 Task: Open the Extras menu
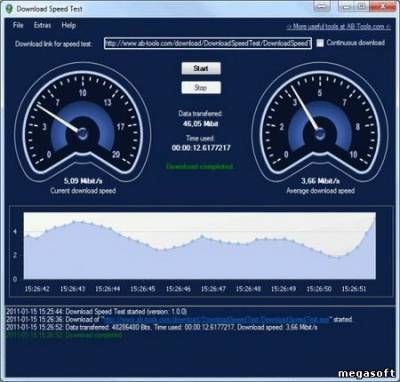click(42, 25)
